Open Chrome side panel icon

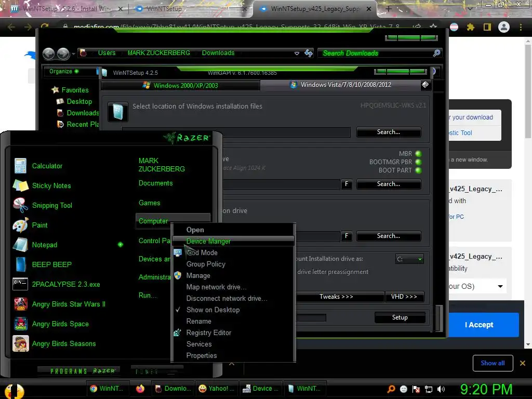click(x=487, y=27)
